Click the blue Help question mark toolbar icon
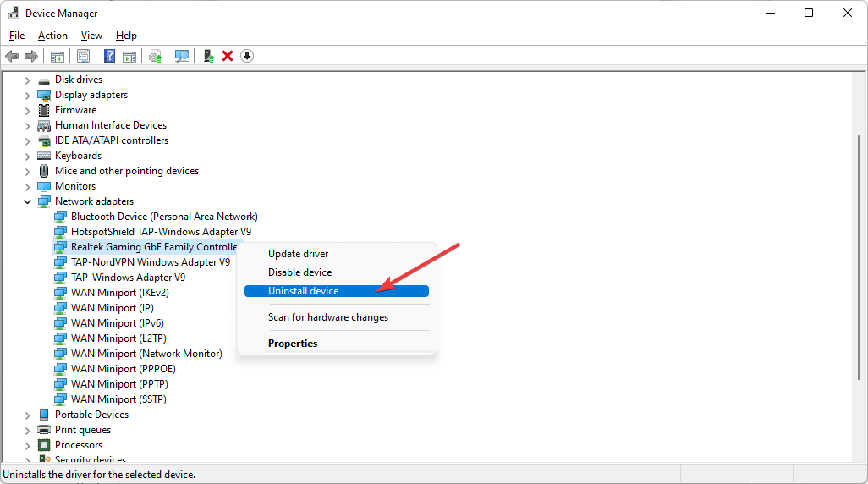 pos(110,56)
